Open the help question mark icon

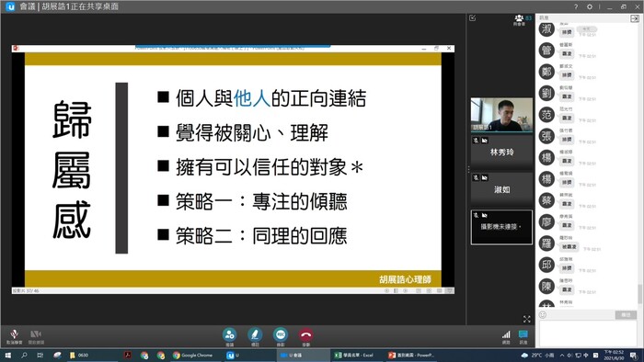(576, 6)
